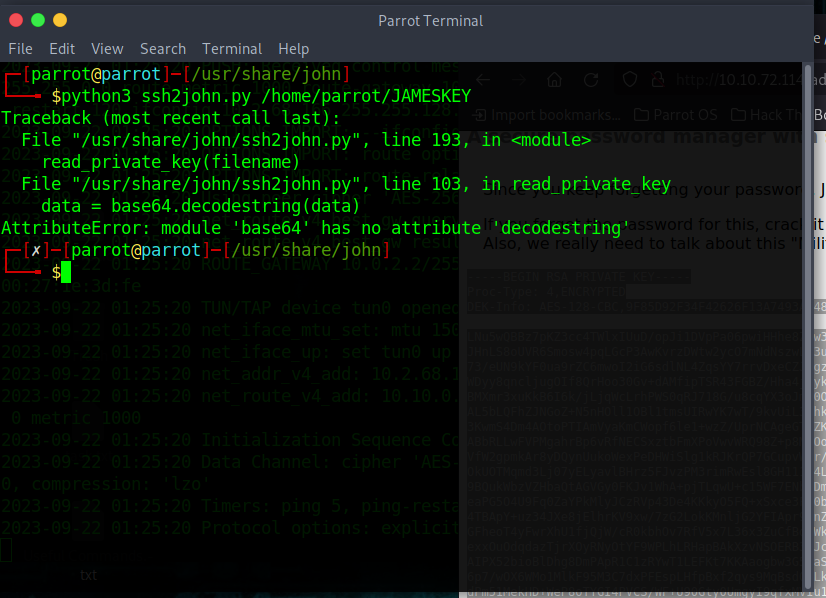Click the line 193, in <module> text
The height and width of the screenshot is (598, 826).
pyautogui.click(x=486, y=140)
